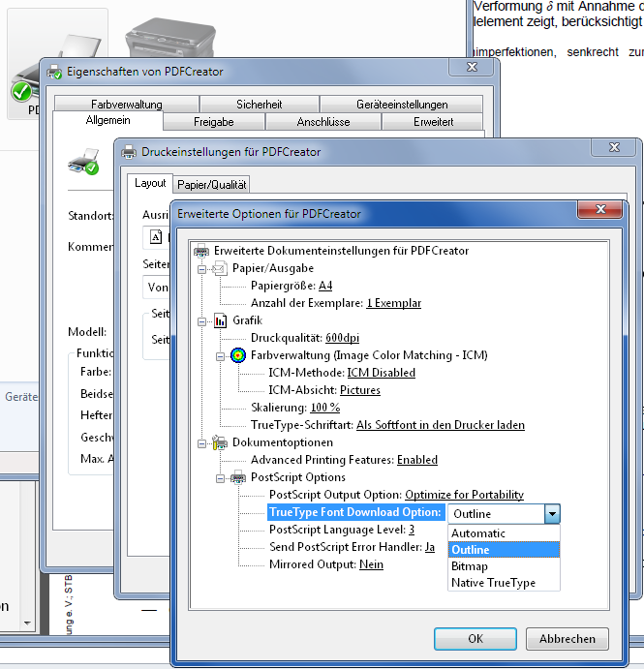Switch to the Farbverwaltung tab
This screenshot has height=669, width=644.
pyautogui.click(x=127, y=105)
